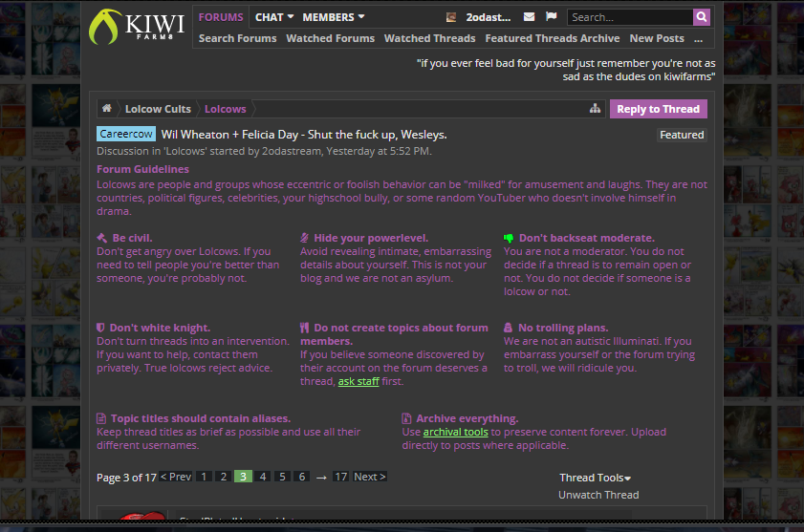Click the Kiwi Farms logo
The width and height of the screenshot is (804, 532).
[x=137, y=27]
